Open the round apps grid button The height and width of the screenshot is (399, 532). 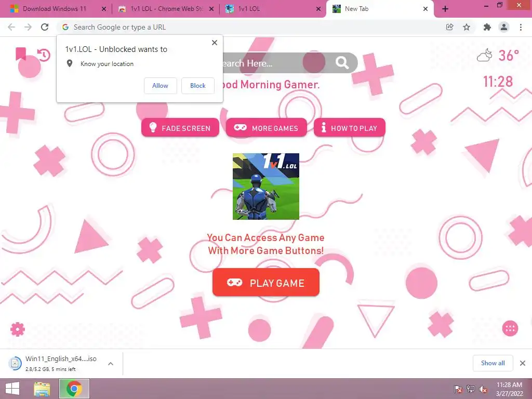click(510, 328)
